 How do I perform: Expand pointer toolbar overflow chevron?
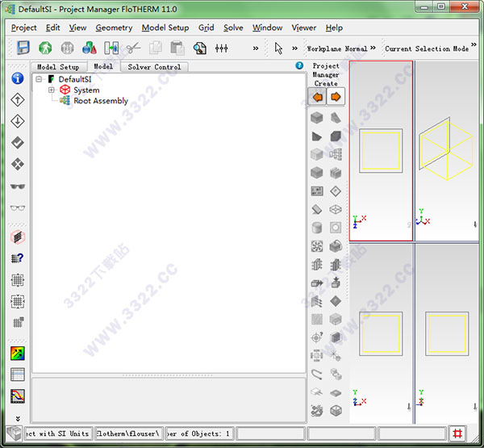coord(294,48)
